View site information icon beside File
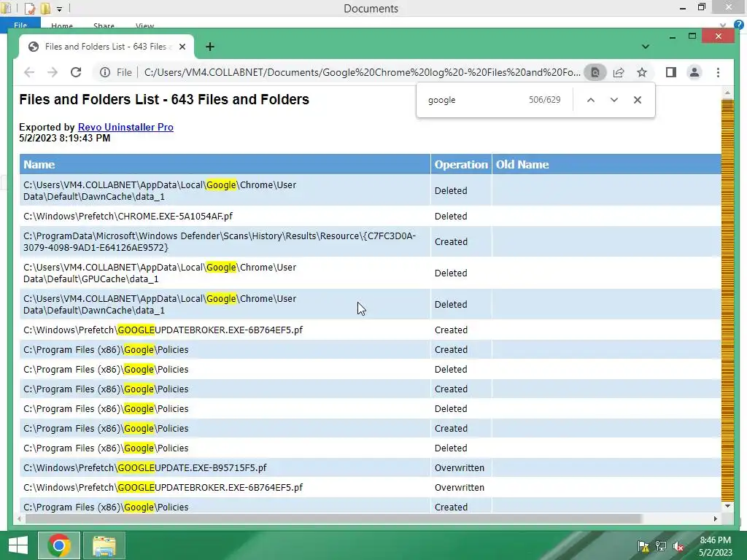The height and width of the screenshot is (560, 747). pos(105,72)
